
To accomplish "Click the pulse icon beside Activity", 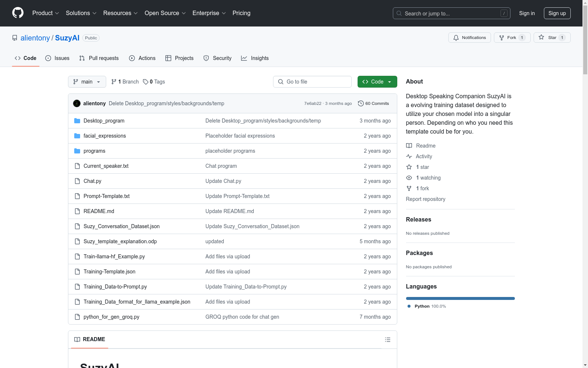I will (x=409, y=156).
